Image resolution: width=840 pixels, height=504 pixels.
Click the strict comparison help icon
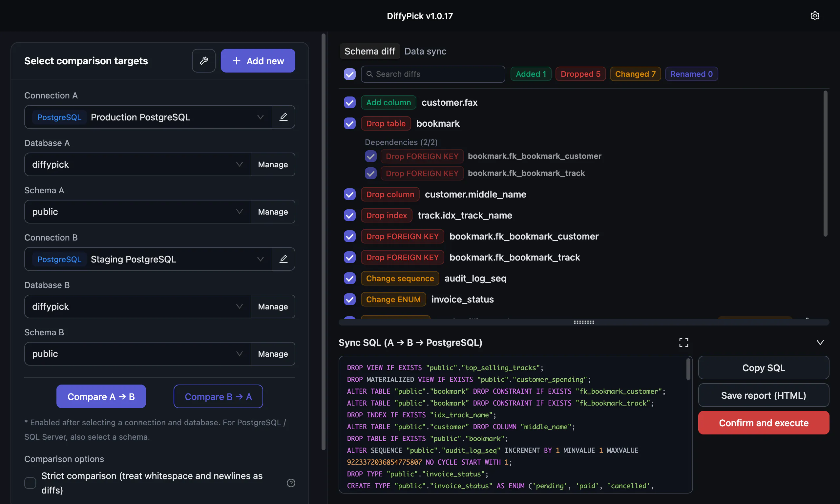click(x=291, y=483)
